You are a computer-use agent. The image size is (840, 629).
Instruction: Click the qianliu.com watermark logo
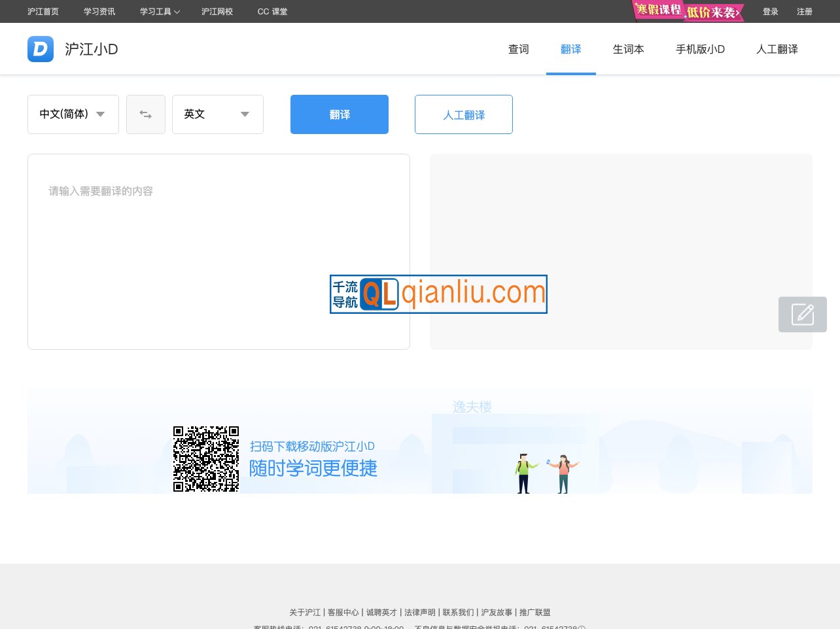[x=438, y=294]
